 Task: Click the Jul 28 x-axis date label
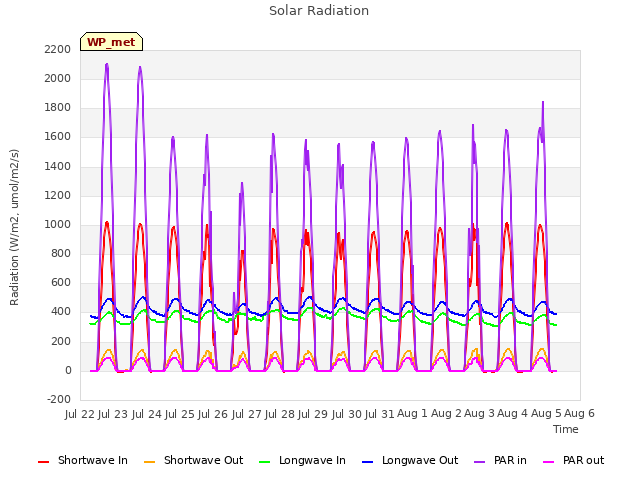(x=280, y=414)
